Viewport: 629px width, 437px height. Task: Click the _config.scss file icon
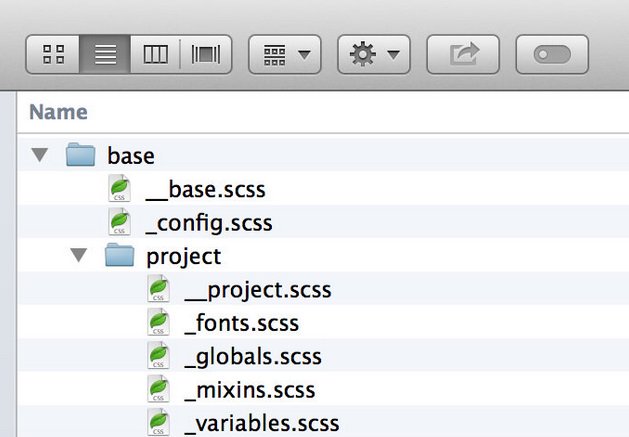pyautogui.click(x=120, y=222)
